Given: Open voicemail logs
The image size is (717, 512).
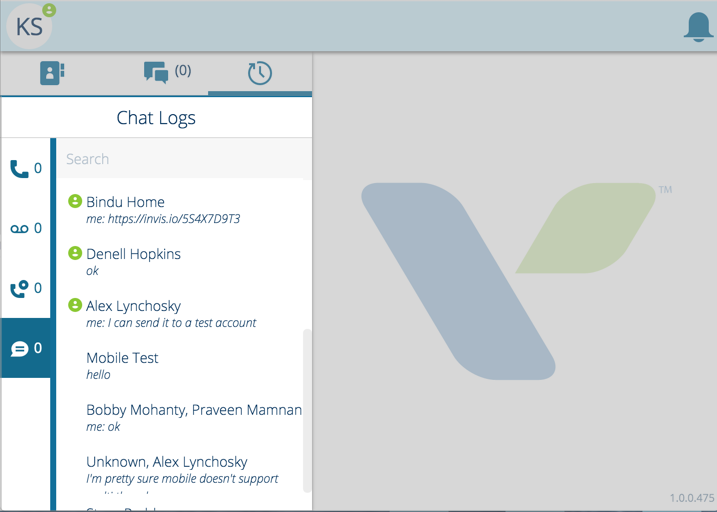Looking at the screenshot, I should pyautogui.click(x=26, y=228).
